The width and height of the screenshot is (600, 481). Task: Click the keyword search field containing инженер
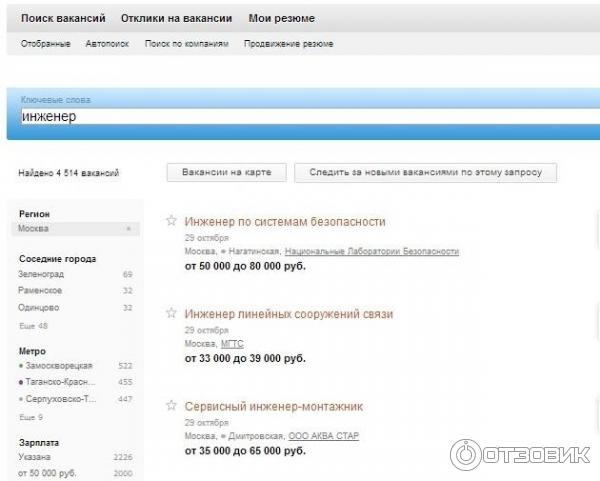click(x=300, y=117)
